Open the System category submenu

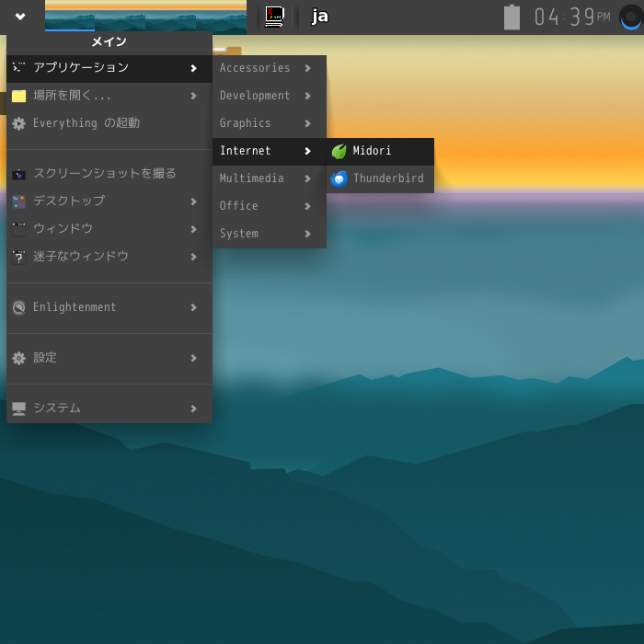270,234
